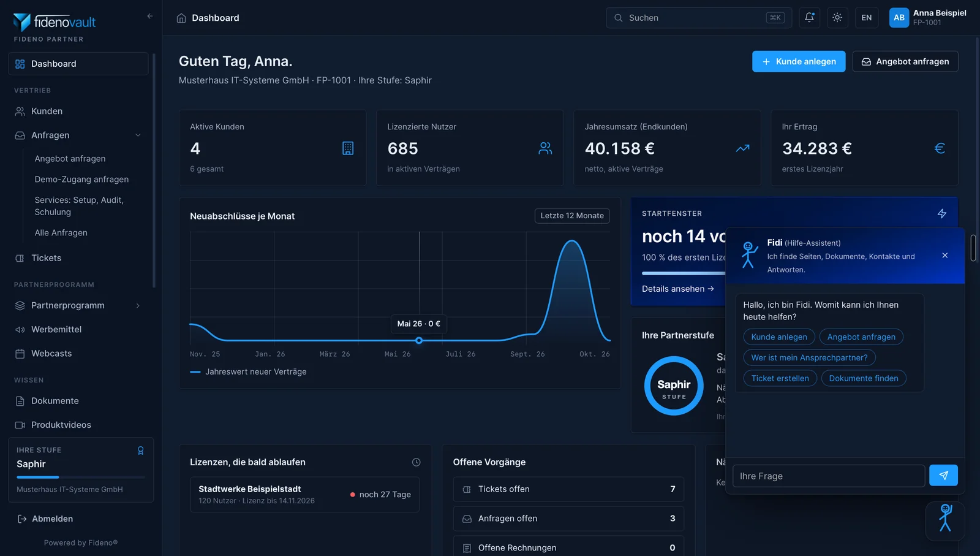Click home icon in breadcrumb
Image resolution: width=980 pixels, height=556 pixels.
pyautogui.click(x=181, y=18)
